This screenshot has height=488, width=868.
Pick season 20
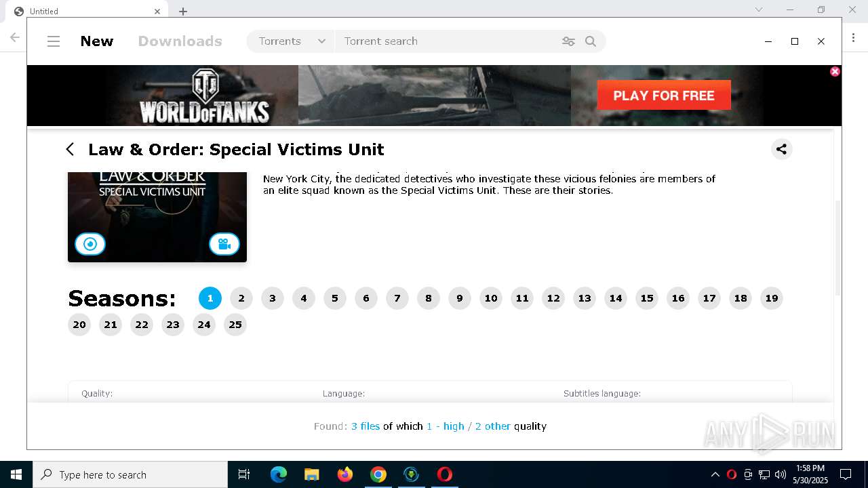pos(79,325)
